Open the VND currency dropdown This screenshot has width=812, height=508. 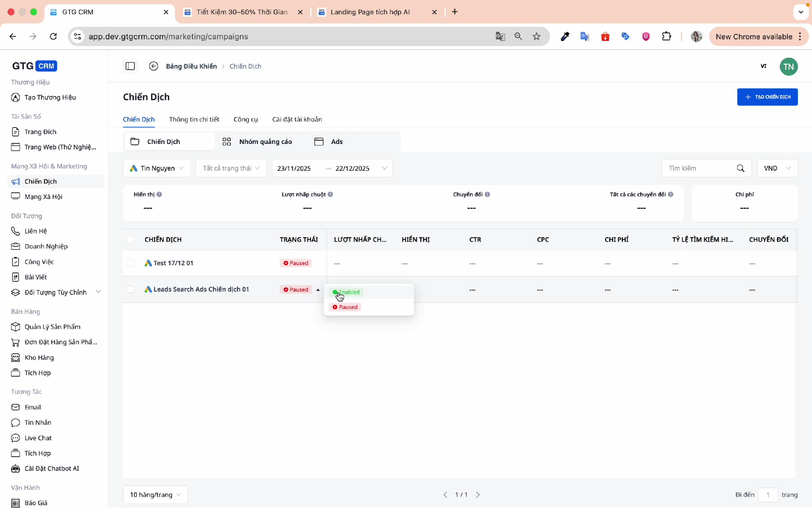click(777, 168)
